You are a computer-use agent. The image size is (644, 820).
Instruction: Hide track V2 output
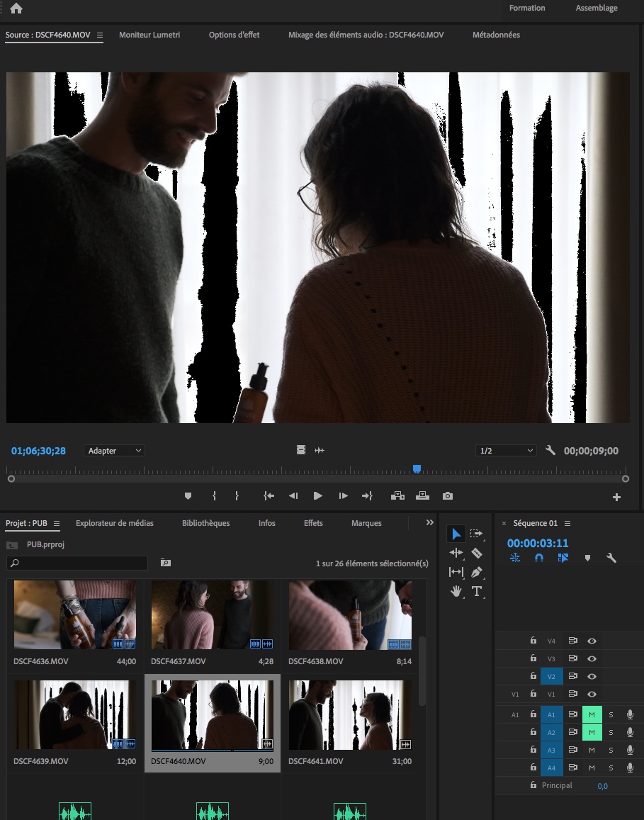coord(592,676)
